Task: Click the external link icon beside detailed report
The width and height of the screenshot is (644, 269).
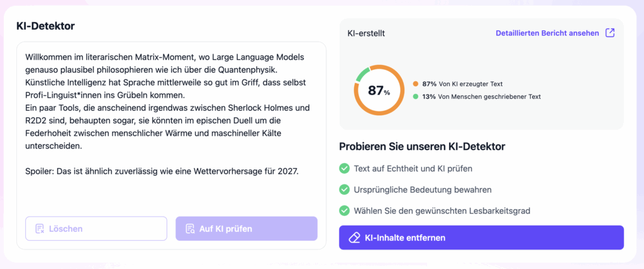Action: (x=609, y=33)
